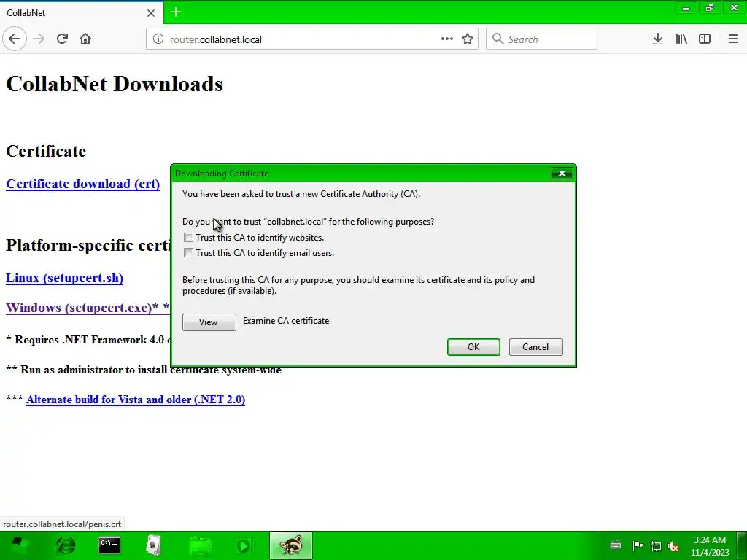This screenshot has width=747, height=560.
Task: Show site information icon in address bar
Action: coord(158,39)
